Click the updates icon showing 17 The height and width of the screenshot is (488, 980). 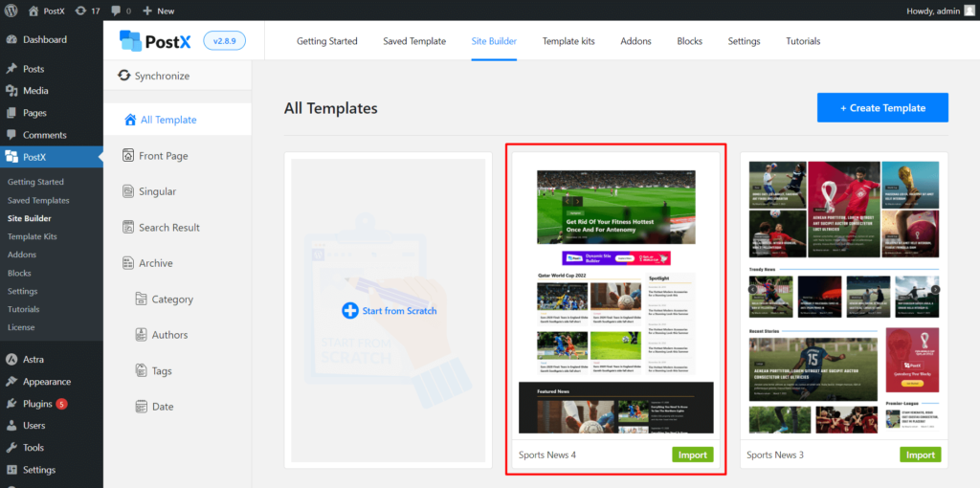(x=80, y=11)
